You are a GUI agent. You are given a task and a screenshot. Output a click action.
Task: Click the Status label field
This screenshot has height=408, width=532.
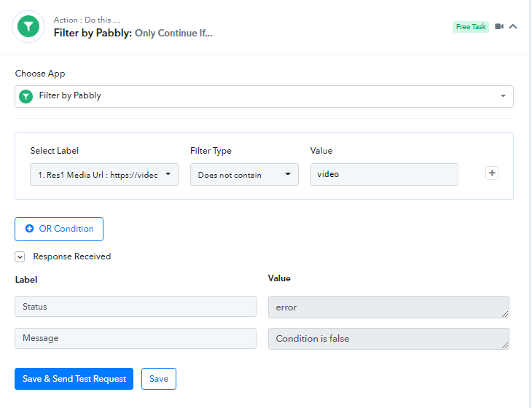(x=136, y=307)
